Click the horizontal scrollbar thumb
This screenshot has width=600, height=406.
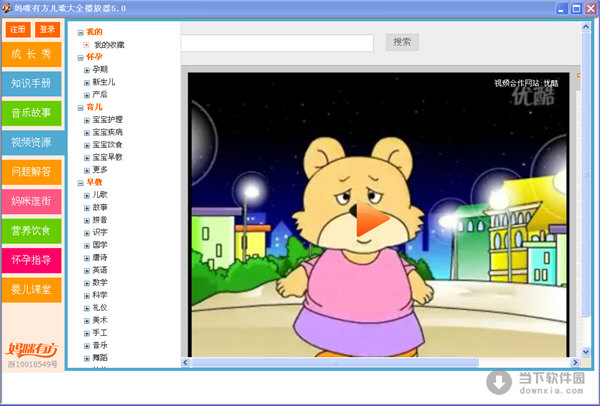[x=335, y=362]
